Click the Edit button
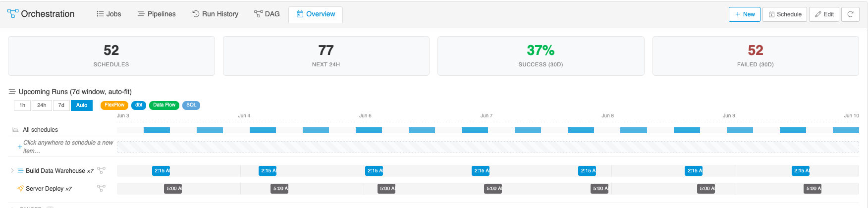The image size is (868, 208). [824, 14]
